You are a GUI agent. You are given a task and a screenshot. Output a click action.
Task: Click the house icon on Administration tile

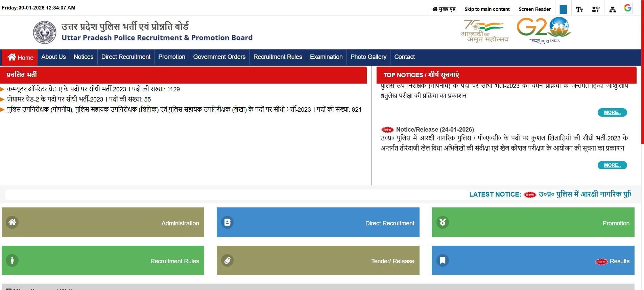(12, 222)
